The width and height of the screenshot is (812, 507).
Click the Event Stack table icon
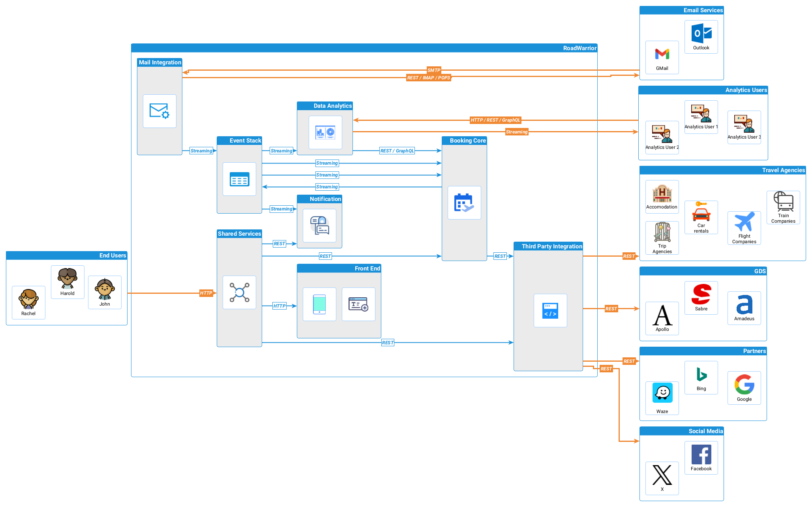click(239, 179)
